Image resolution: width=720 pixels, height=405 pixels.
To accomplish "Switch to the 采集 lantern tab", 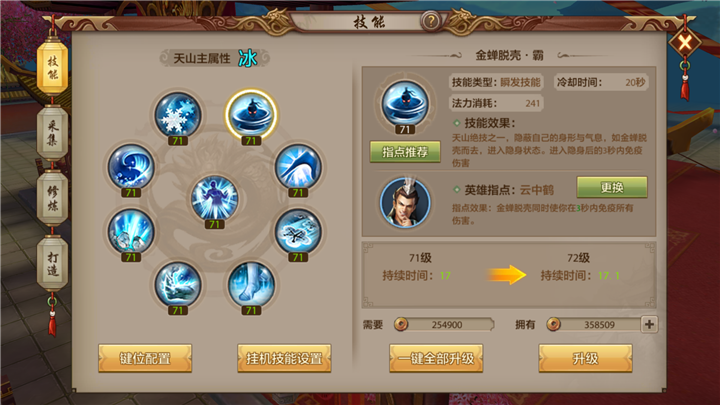I will (x=52, y=133).
